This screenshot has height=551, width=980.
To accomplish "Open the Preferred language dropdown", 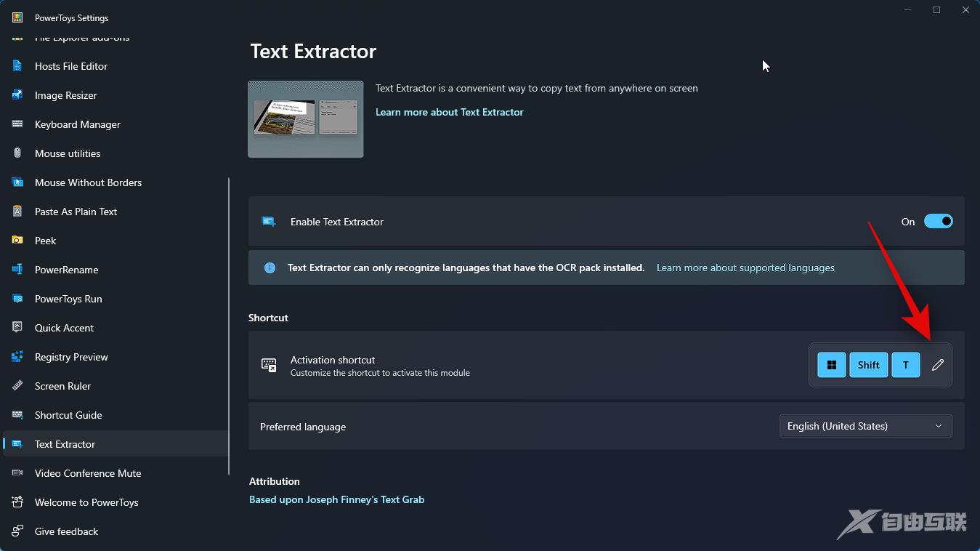I will 865,426.
